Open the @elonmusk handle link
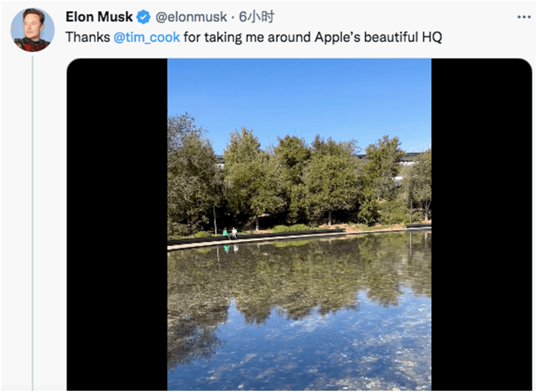 click(x=191, y=17)
